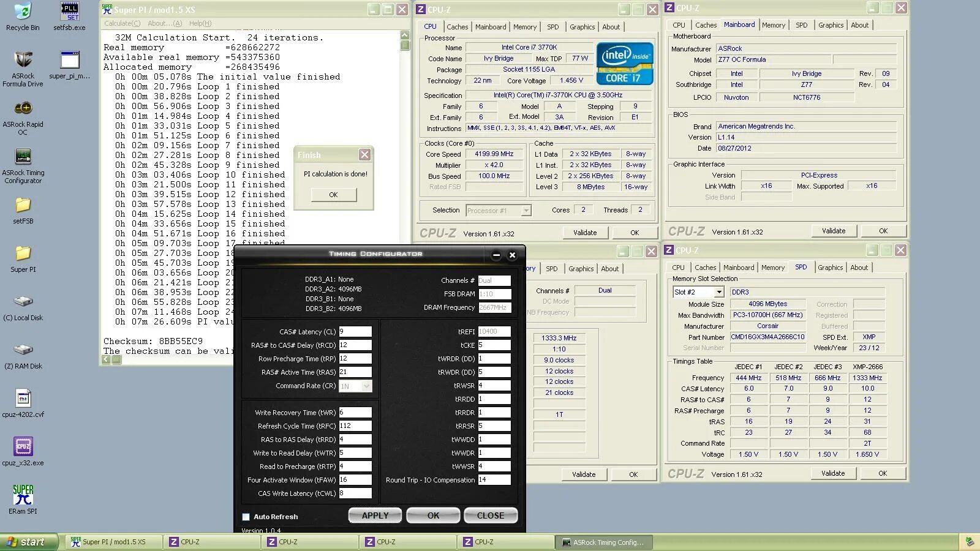Image resolution: width=980 pixels, height=551 pixels.
Task: Click OK button in Timing Configurator
Action: coord(433,515)
